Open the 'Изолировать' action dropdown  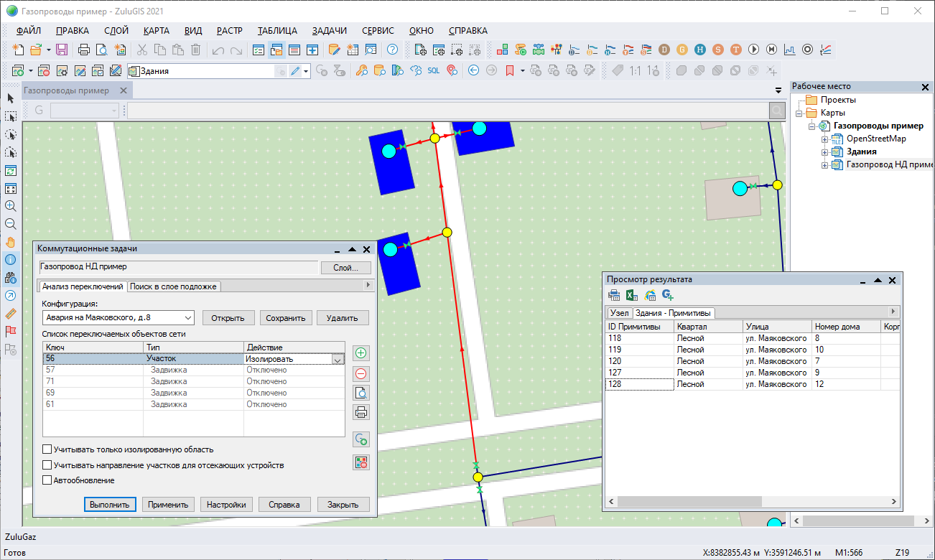338,359
